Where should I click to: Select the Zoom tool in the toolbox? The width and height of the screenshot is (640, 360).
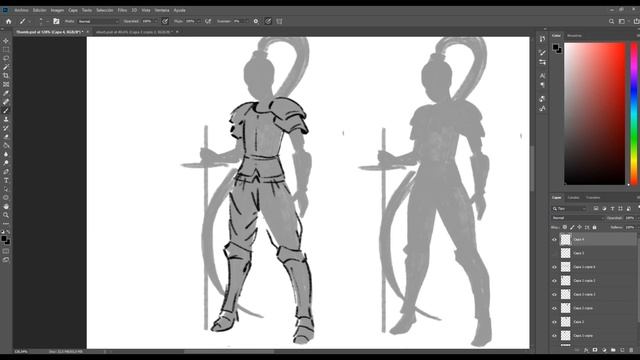pyautogui.click(x=6, y=215)
